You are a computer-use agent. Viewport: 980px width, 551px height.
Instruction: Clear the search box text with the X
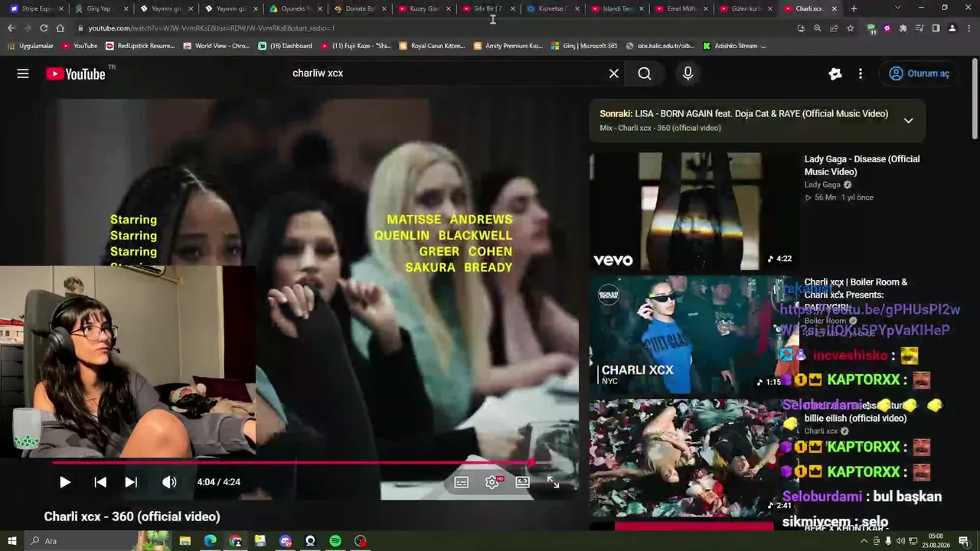(614, 73)
